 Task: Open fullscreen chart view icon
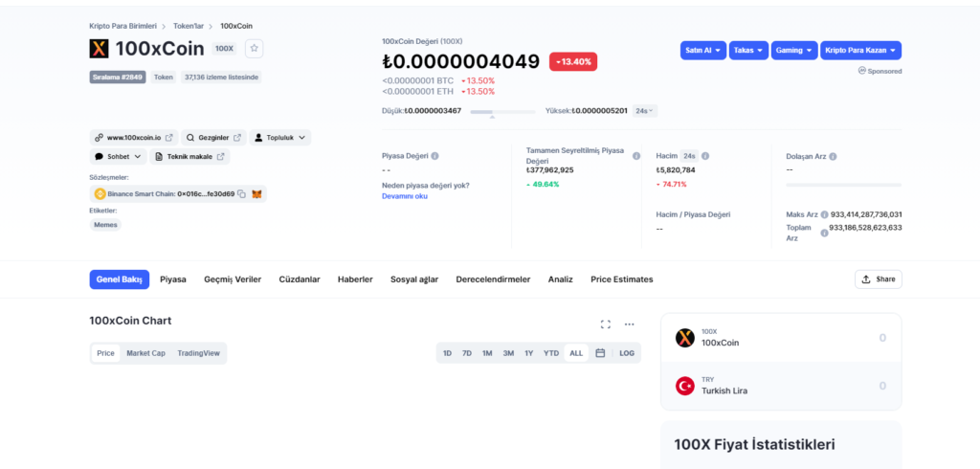tap(605, 324)
